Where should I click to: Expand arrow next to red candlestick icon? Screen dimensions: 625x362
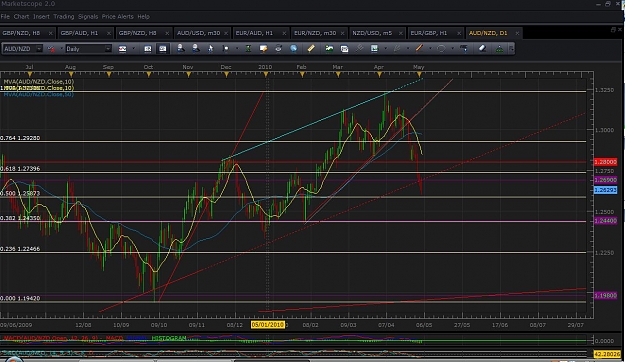coord(62,49)
